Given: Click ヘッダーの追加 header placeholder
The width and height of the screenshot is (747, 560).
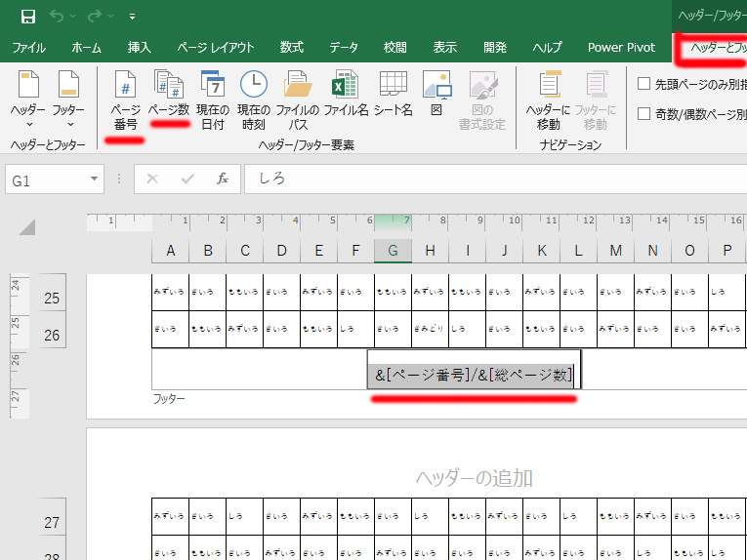Looking at the screenshot, I should coord(475,478).
